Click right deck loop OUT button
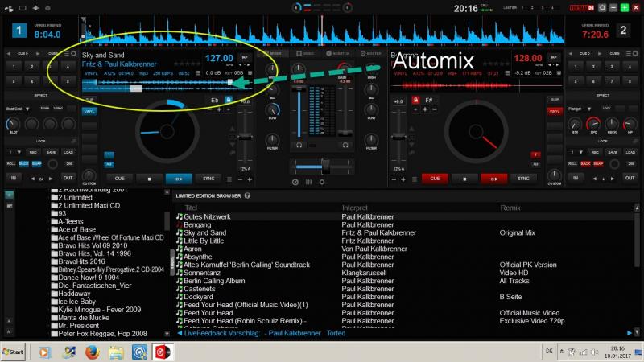 (630, 178)
